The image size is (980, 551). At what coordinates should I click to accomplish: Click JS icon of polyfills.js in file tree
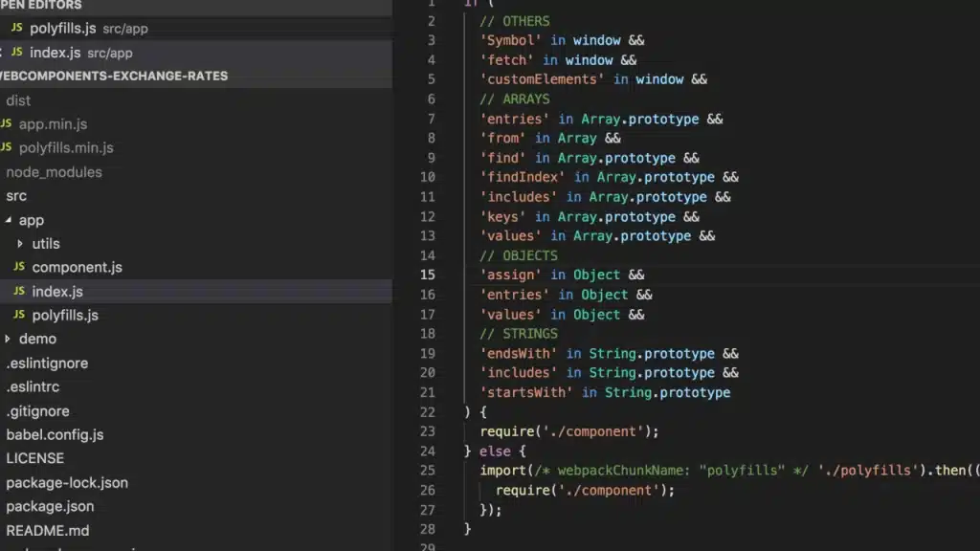19,316
